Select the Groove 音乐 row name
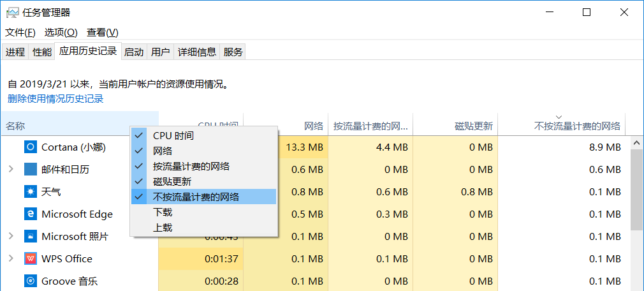Screen dimensions: 644x291 point(70,281)
